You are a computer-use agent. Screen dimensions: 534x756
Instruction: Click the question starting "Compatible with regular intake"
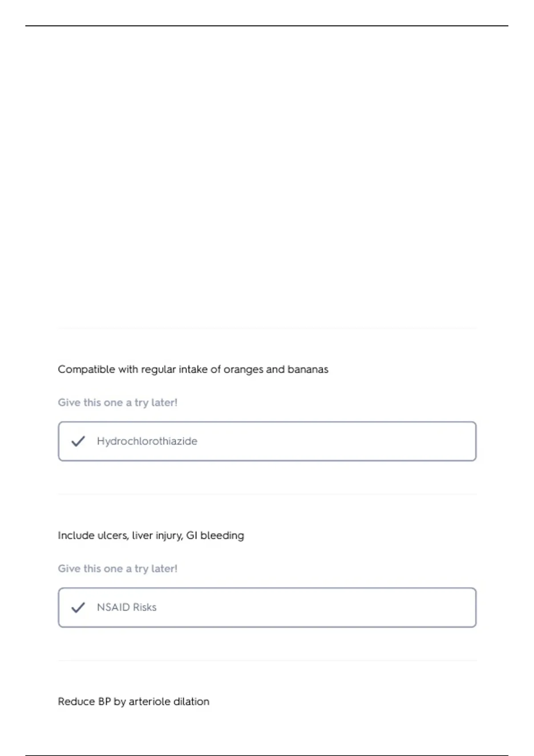(193, 370)
